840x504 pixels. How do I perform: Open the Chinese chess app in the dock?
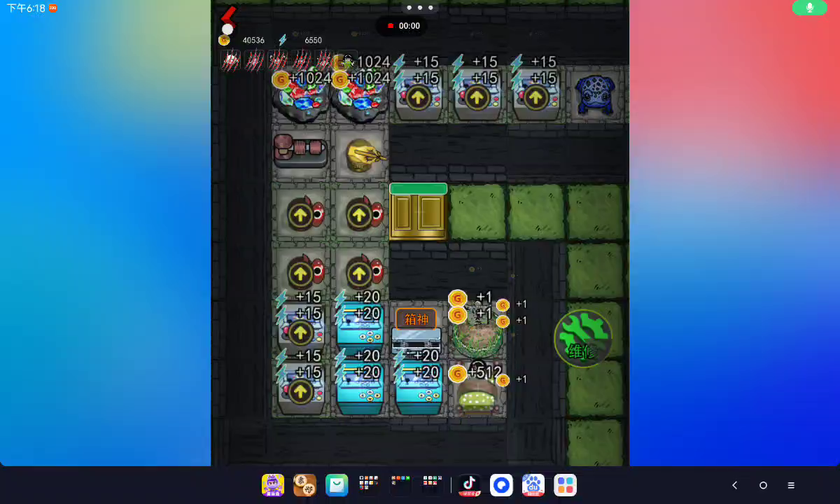304,485
